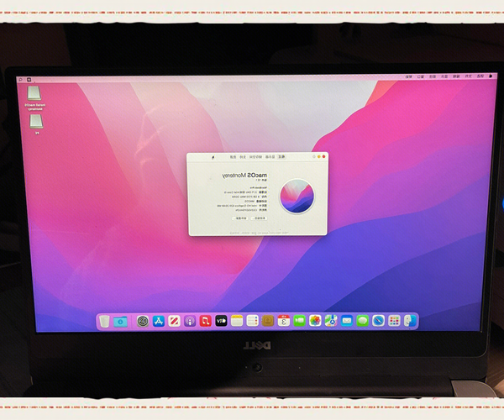Open Launchpad from the Dock
The width and height of the screenshot is (504, 420).
394,321
